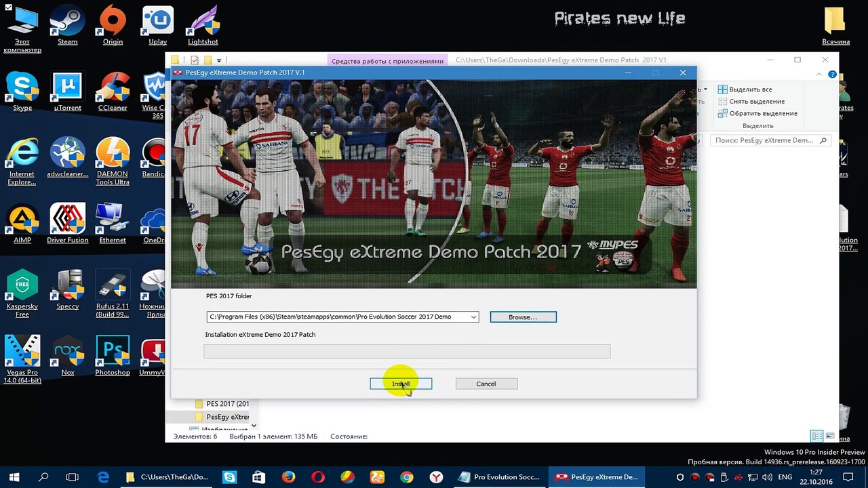Image resolution: width=868 pixels, height=488 pixels.
Task: Open the 'Средства работы с приложениями' ribbon tab
Action: [x=387, y=60]
